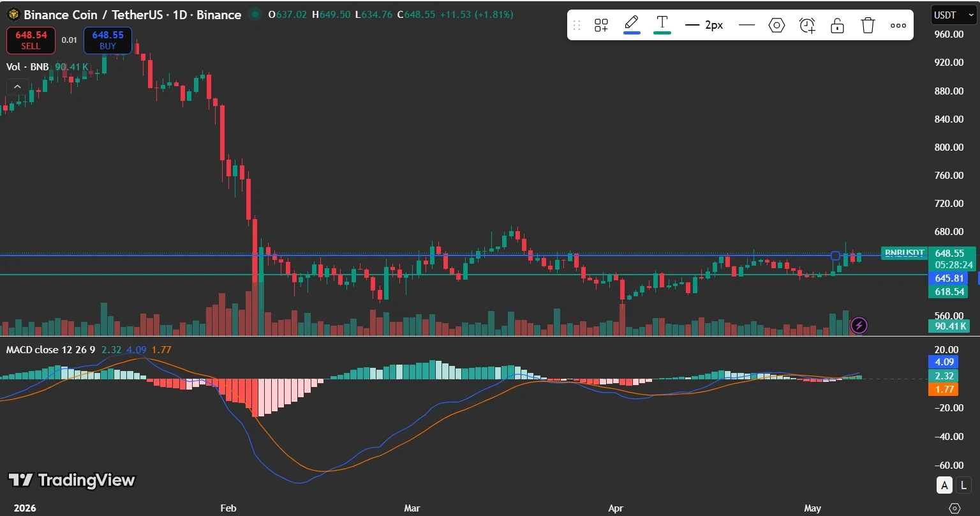The width and height of the screenshot is (980, 516).
Task: Click the drawing toolbar drag handle dots
Action: click(x=577, y=26)
